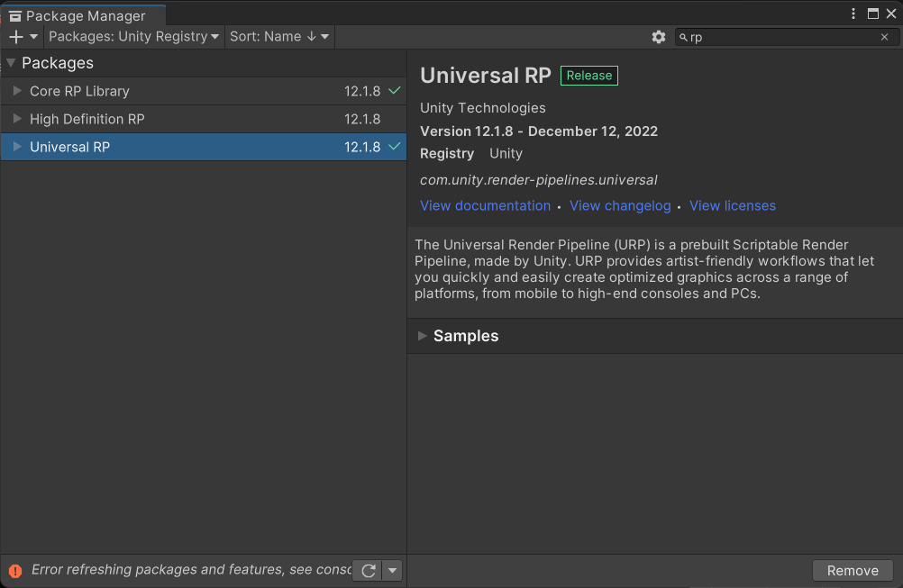Image resolution: width=903 pixels, height=588 pixels.
Task: Clear the search field with the X
Action: 884,37
